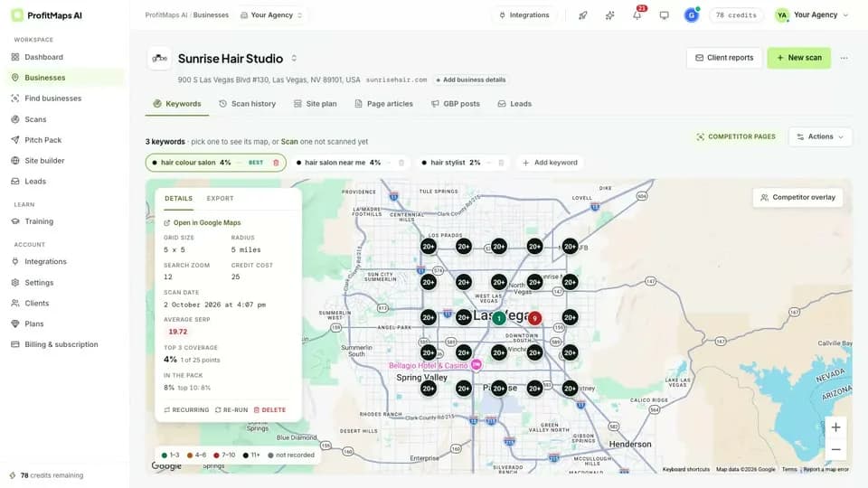Click the monitor icon in top bar
Image resolution: width=868 pixels, height=488 pixels.
pyautogui.click(x=665, y=15)
